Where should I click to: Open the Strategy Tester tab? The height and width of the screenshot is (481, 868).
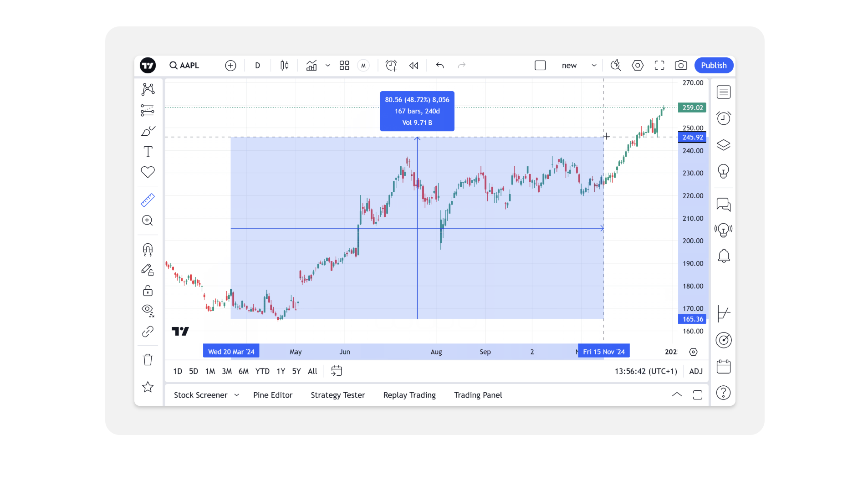pos(338,395)
